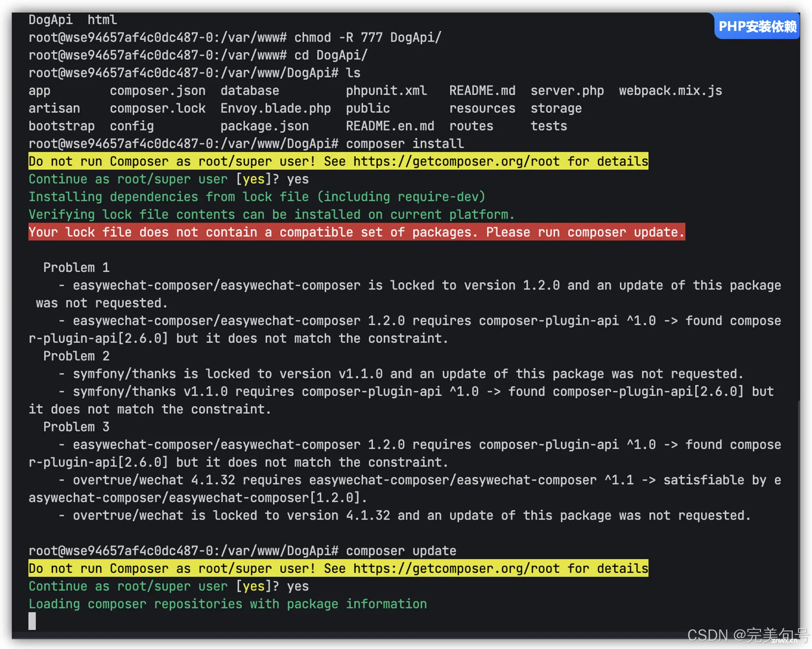The width and height of the screenshot is (812, 649).
Task: Select 'Envoy.blade.php' in the listing
Action: pyautogui.click(x=276, y=109)
